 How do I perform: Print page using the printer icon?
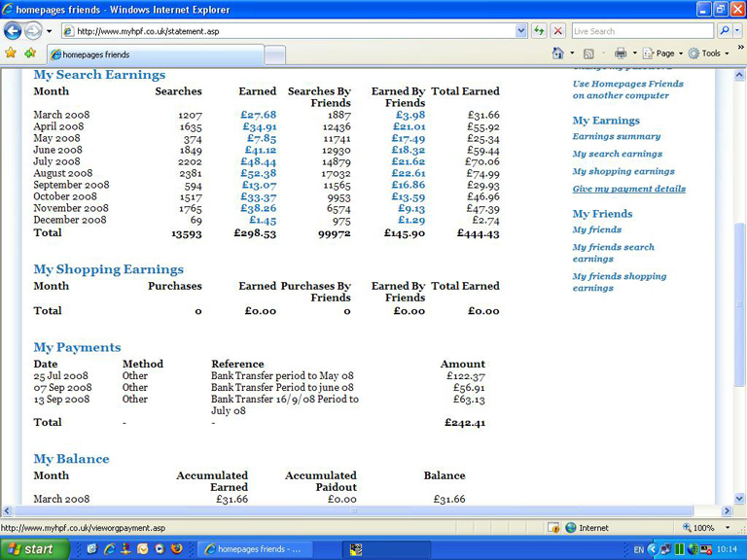coord(621,53)
